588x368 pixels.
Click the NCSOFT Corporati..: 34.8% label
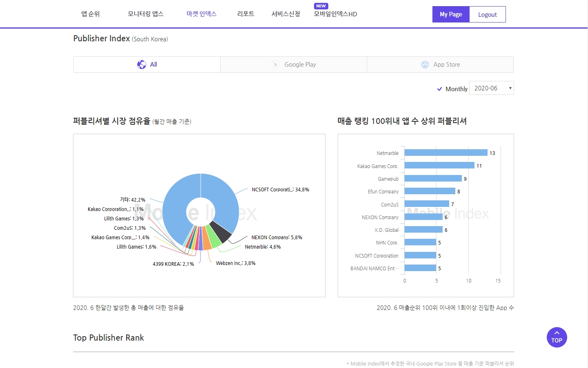281,190
